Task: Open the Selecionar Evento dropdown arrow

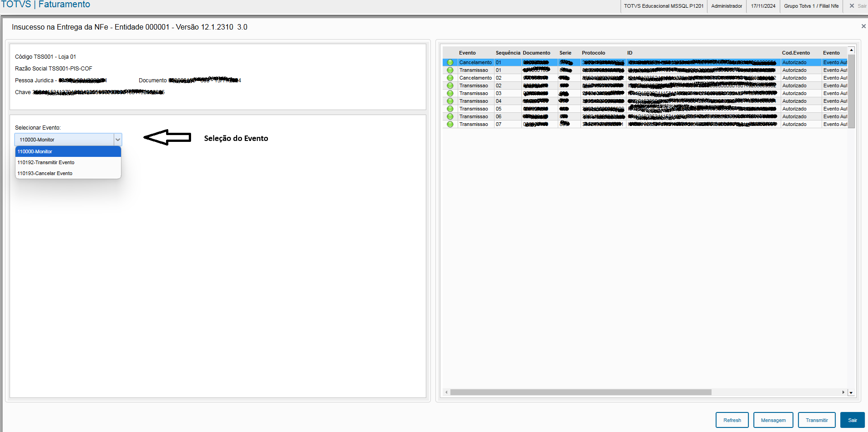Action: point(118,140)
